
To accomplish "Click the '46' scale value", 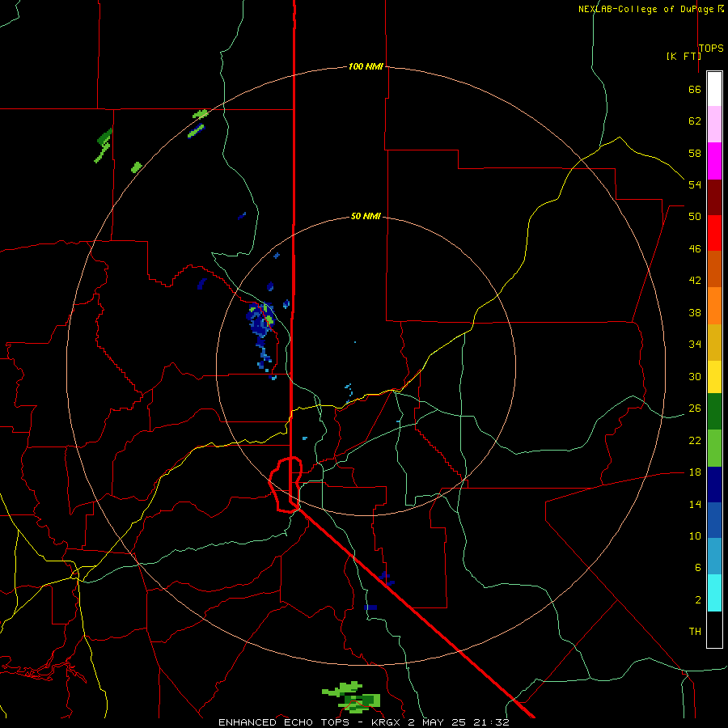I will tap(695, 249).
